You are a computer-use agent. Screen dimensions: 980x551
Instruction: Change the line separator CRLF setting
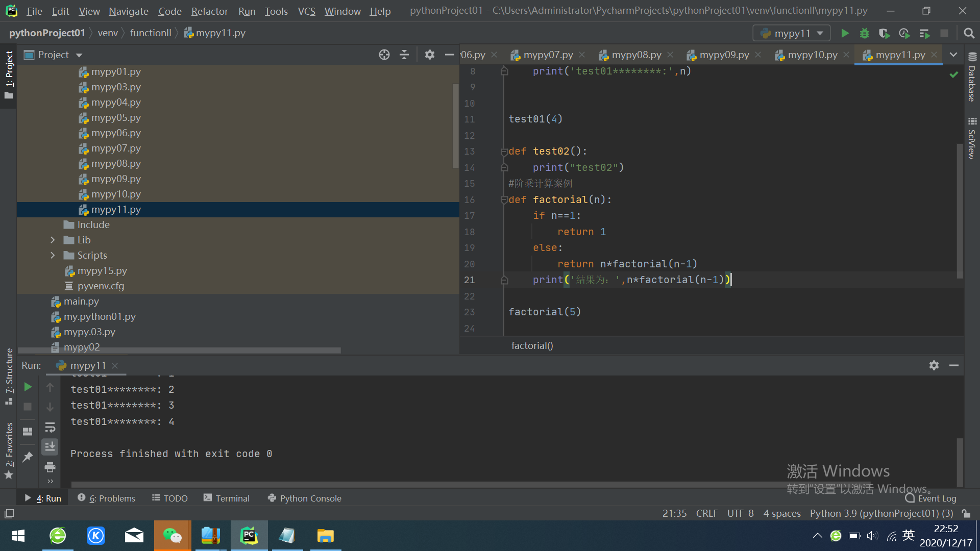pos(706,513)
